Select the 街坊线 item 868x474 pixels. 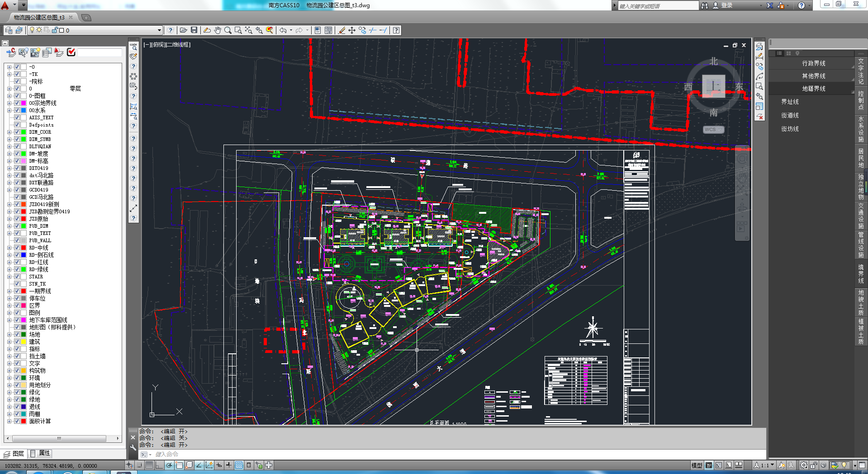click(x=790, y=129)
